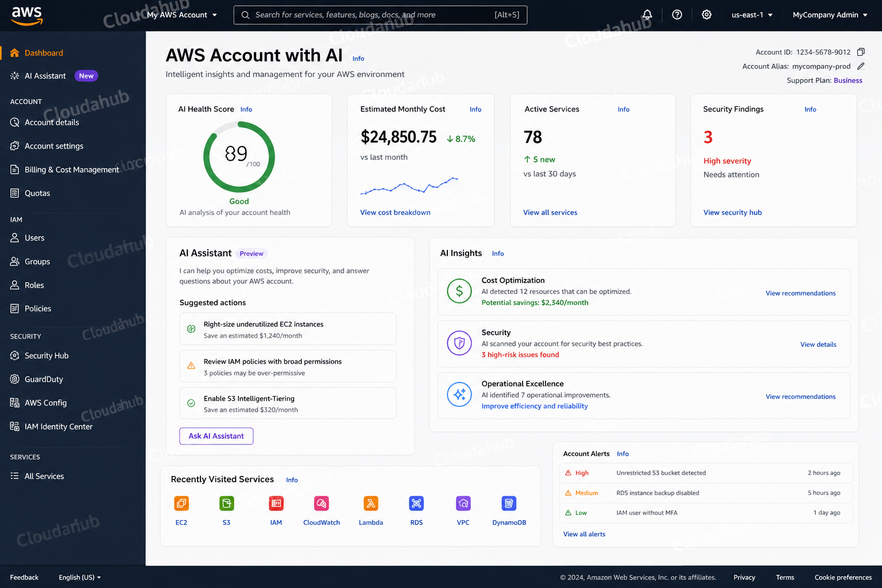Click the High alert warning icon
This screenshot has width=882, height=588.
tap(568, 473)
